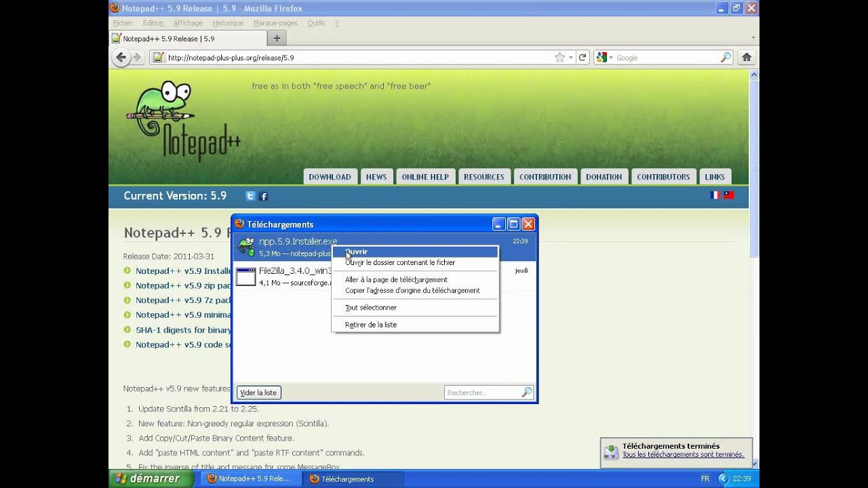Click the Notepad++ v5.9 Installer link
This screenshot has width=868, height=488.
point(183,270)
